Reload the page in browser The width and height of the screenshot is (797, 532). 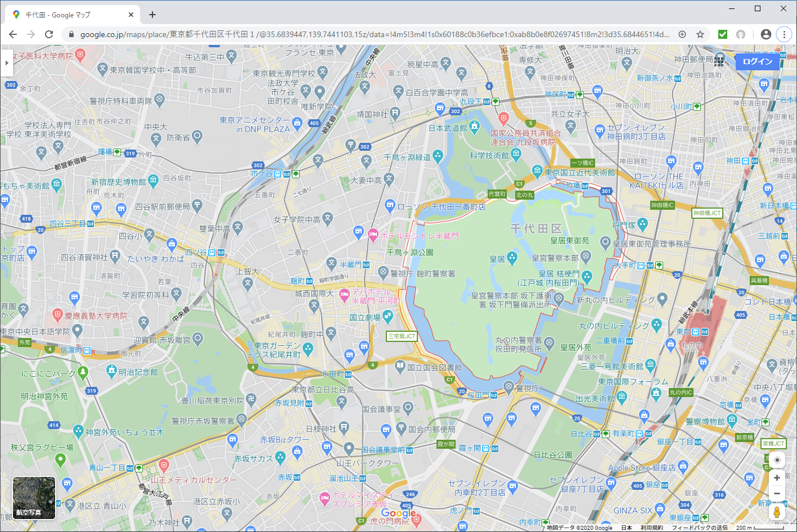[49, 34]
